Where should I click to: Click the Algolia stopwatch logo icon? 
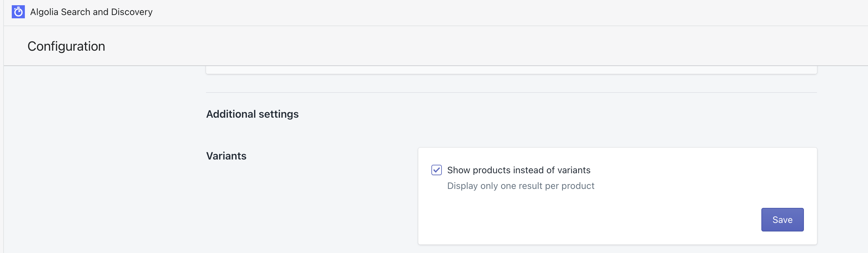[18, 12]
